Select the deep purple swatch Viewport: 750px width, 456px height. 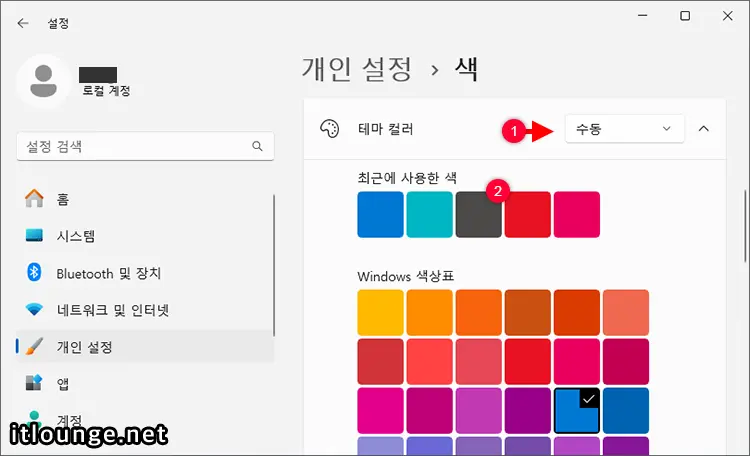coord(528,411)
